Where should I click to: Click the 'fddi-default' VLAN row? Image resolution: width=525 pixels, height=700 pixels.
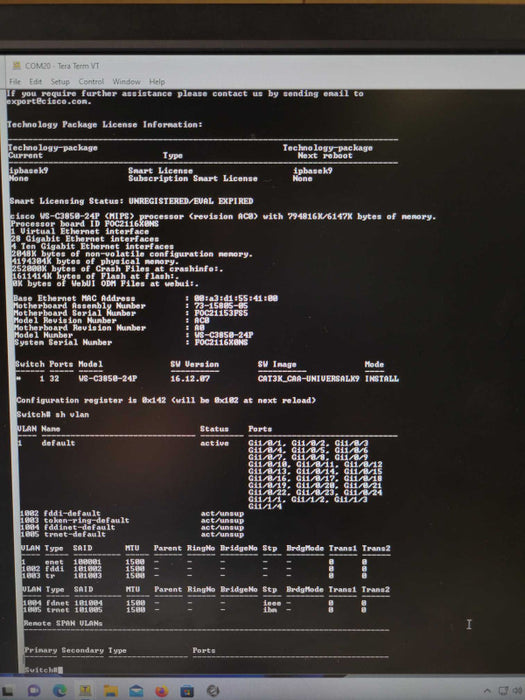click(132, 513)
